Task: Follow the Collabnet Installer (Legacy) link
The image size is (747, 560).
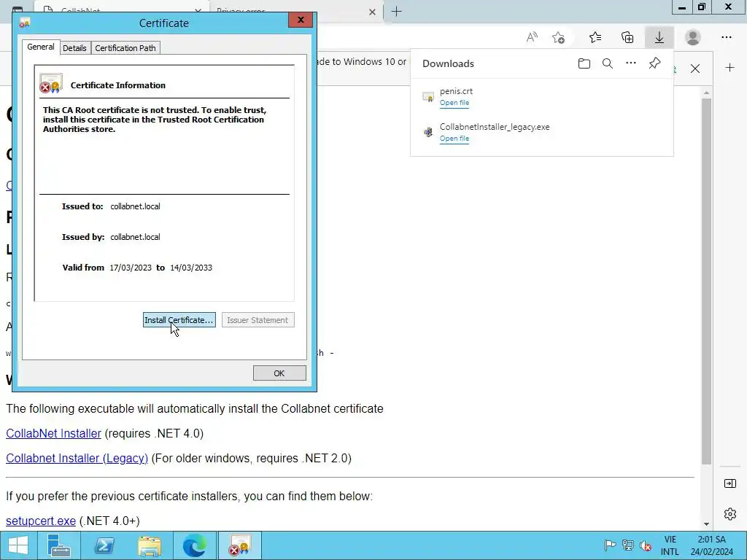Action: [77, 458]
